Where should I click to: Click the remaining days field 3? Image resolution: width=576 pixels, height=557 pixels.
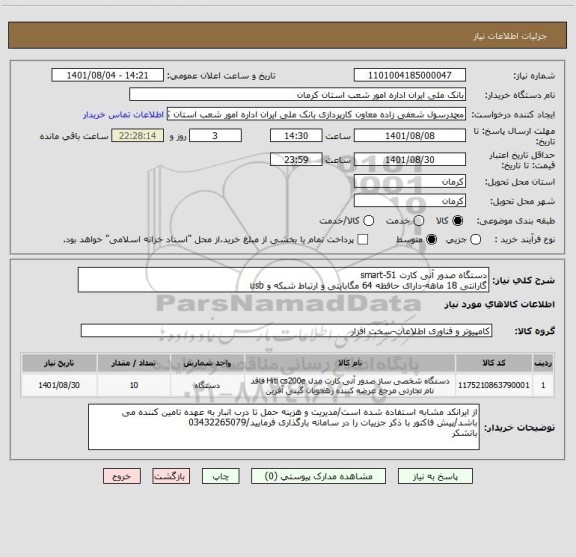pos(215,136)
